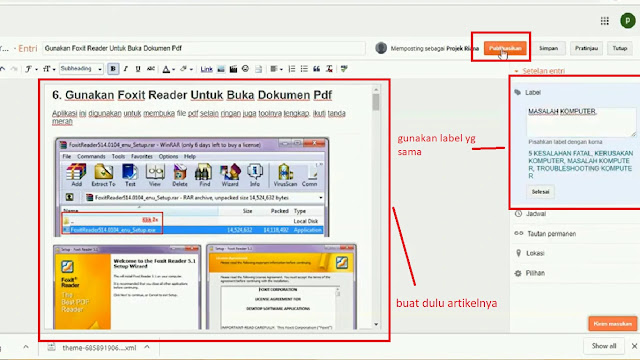This screenshot has width=640, height=360.
Task: Apply a bulleted list
Action: 304,69
